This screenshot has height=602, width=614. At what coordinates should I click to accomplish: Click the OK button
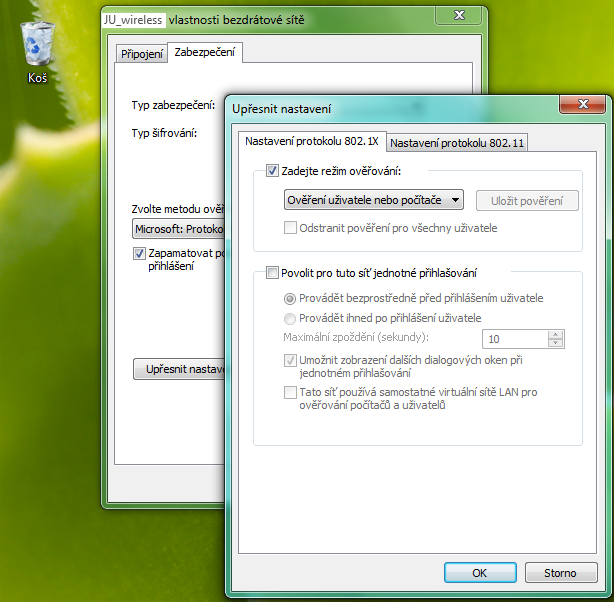point(480,573)
